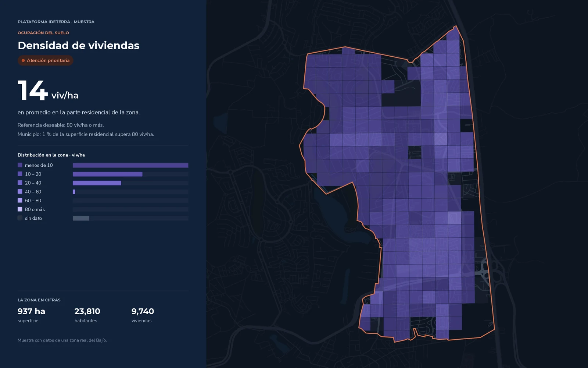Click the '80 o más' legend label
Screen dimensions: 588x368
[x=35, y=209]
